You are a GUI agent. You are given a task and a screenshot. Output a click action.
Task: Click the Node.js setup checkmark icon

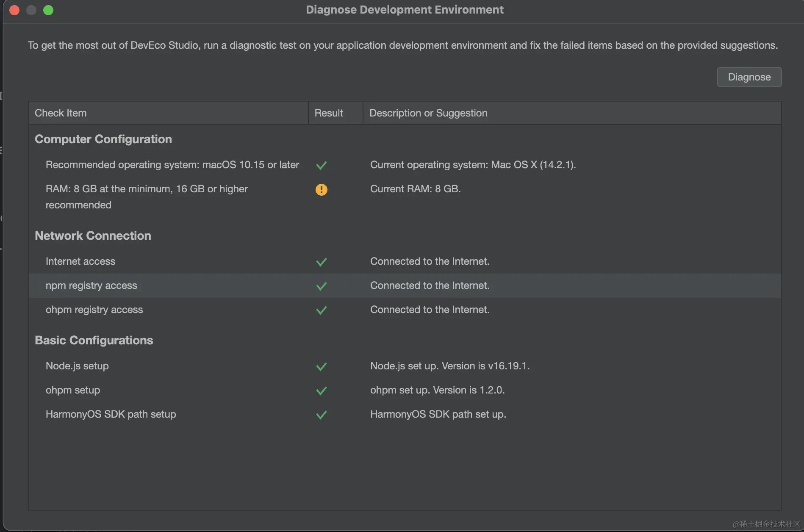pos(322,366)
